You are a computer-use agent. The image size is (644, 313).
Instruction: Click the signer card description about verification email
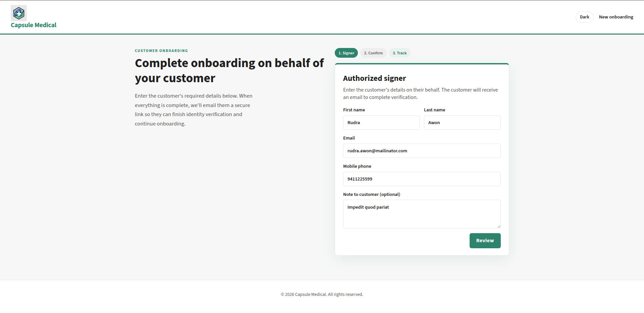point(420,94)
